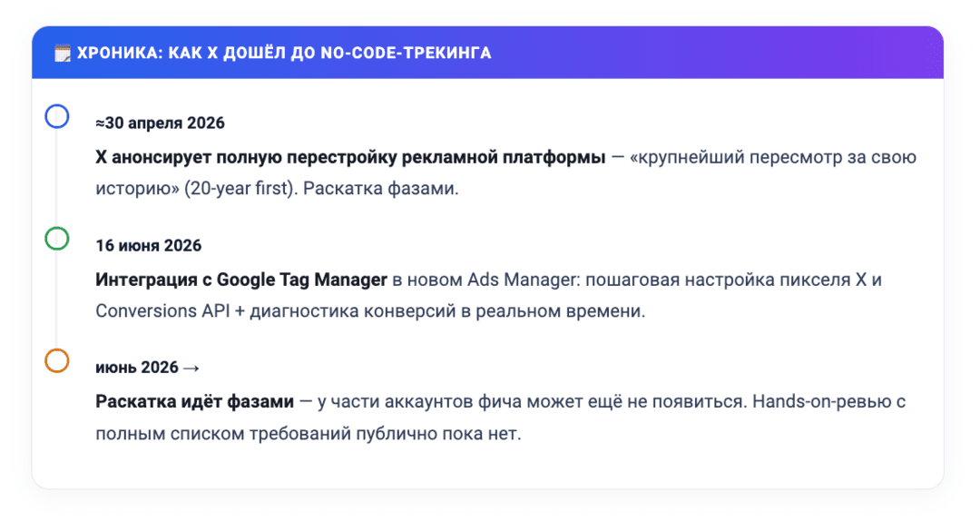
Task: Click the text полным списком требований публично
Action: [266, 434]
